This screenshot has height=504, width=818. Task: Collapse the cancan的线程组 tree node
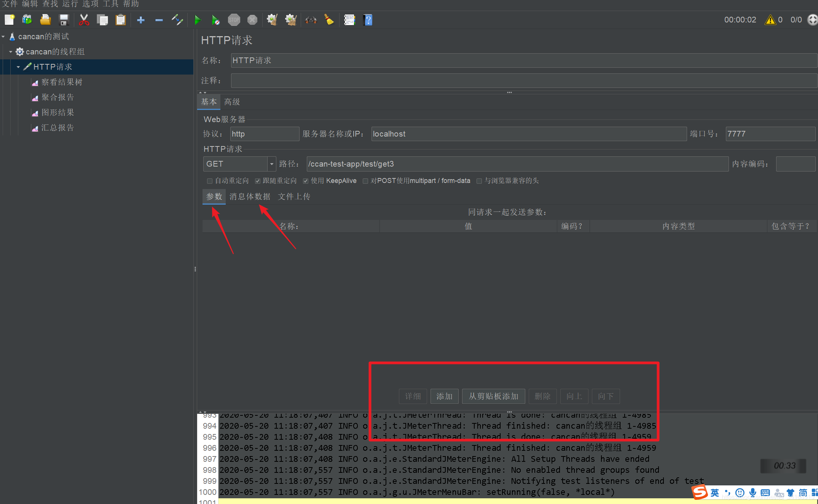[11, 52]
